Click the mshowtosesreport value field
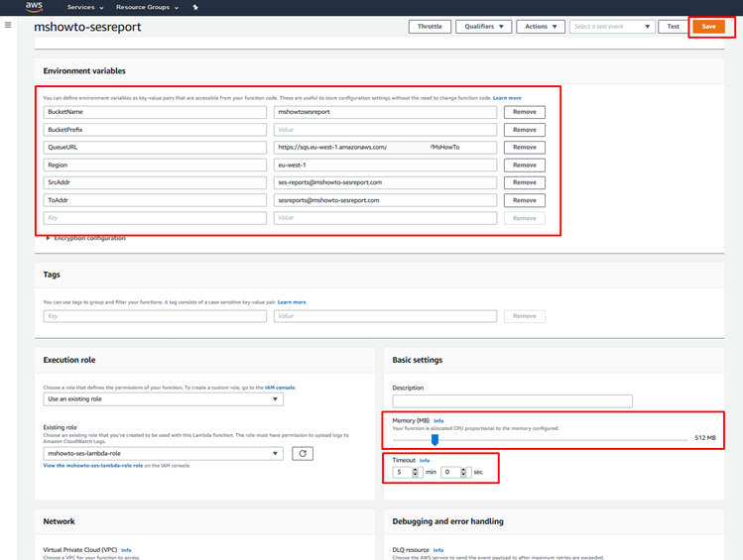This screenshot has height=560, width=743. point(385,112)
